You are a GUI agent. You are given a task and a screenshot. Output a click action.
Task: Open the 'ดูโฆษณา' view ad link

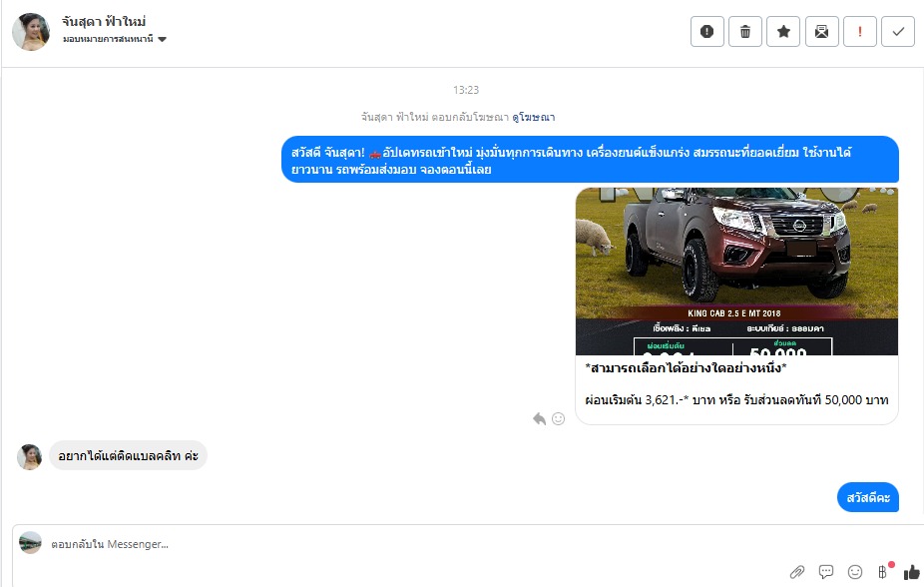tap(534, 117)
